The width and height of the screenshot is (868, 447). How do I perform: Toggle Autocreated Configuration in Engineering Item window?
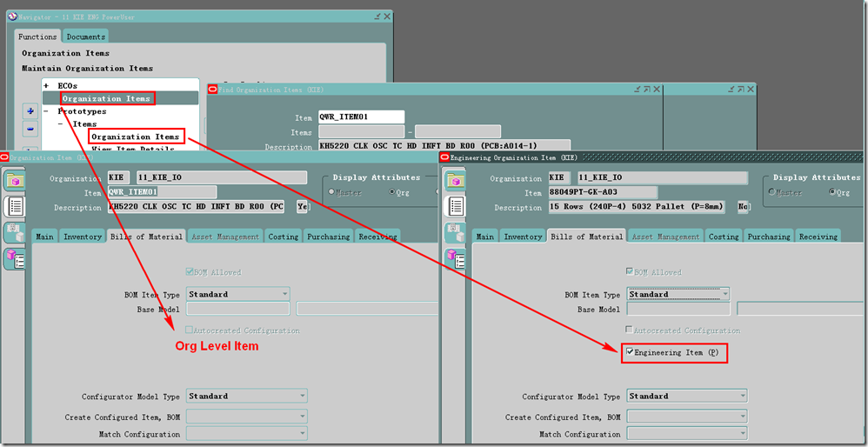pos(630,330)
